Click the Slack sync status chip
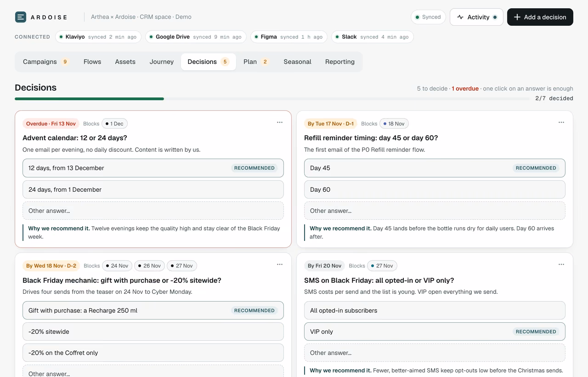The height and width of the screenshot is (377, 588). click(372, 37)
